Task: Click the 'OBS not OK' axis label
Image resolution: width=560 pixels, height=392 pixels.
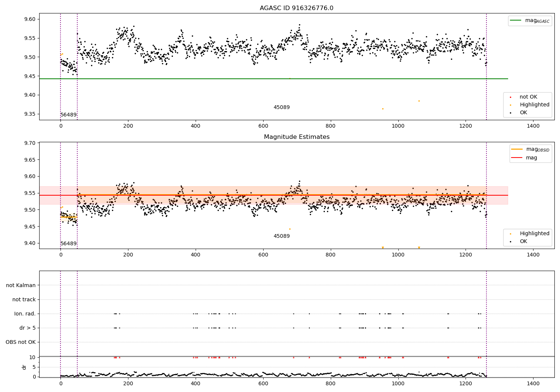Action: point(21,342)
